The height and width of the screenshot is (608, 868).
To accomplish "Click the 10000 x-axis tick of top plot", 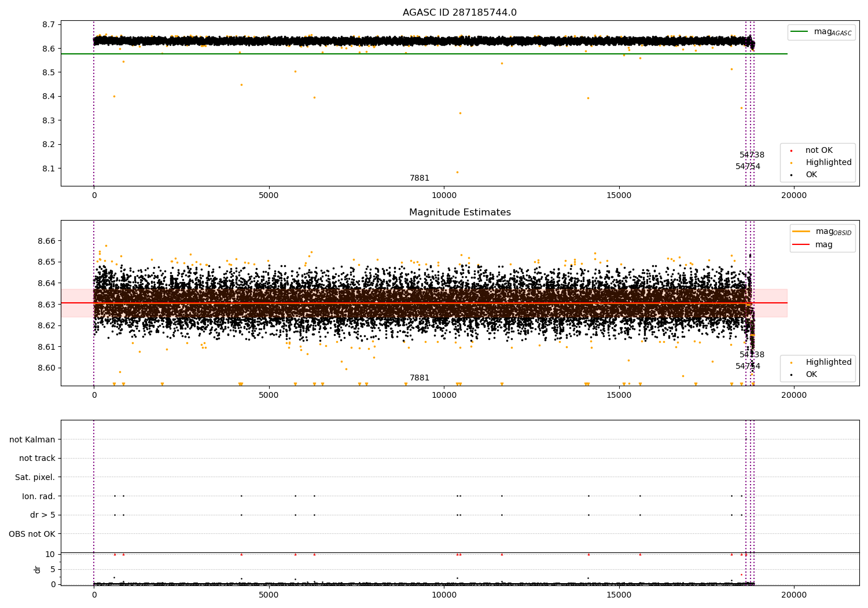I will coord(444,196).
